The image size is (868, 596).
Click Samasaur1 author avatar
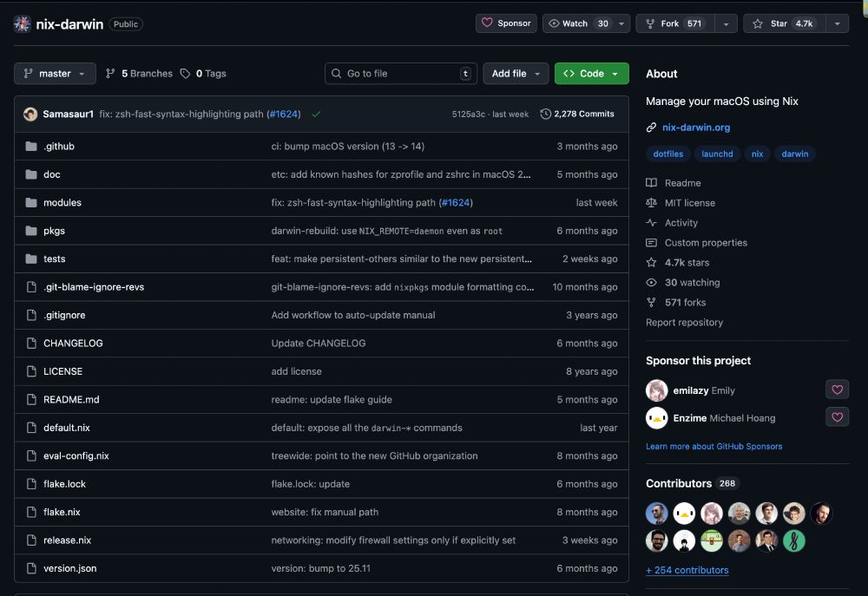point(30,114)
